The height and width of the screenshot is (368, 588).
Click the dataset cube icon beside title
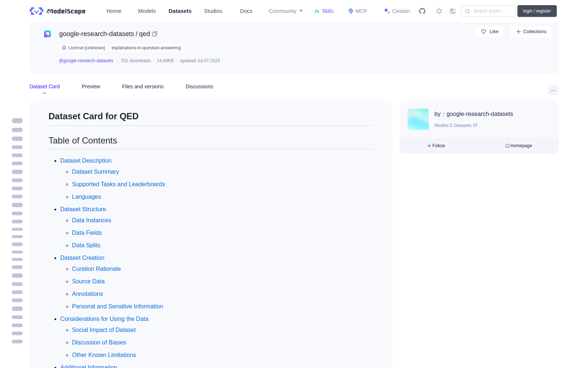[47, 34]
